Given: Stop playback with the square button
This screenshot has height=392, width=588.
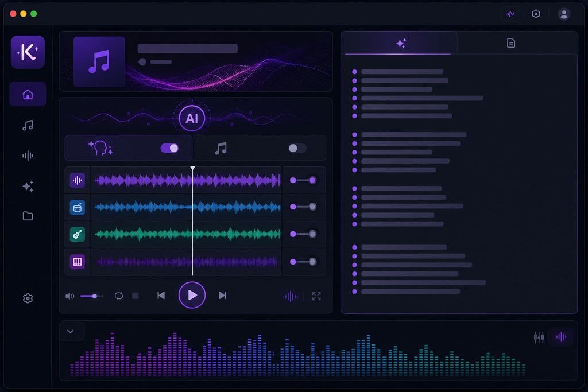Looking at the screenshot, I should tap(136, 296).
